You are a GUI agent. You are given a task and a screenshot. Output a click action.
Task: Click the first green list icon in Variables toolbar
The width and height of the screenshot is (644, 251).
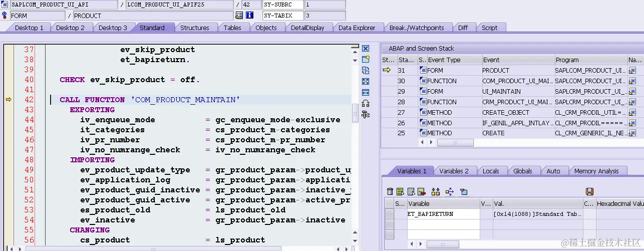pyautogui.click(x=400, y=191)
